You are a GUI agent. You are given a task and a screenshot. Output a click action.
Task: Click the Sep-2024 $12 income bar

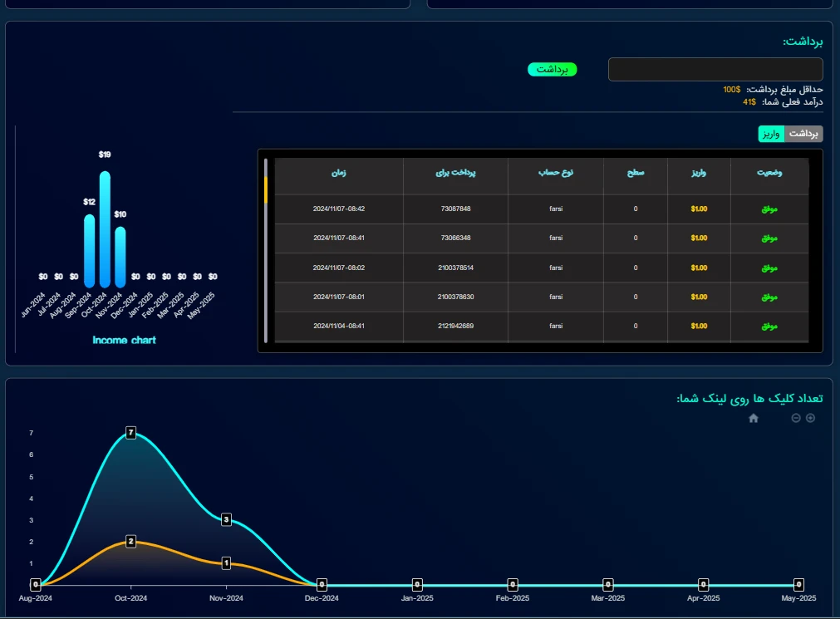89,250
